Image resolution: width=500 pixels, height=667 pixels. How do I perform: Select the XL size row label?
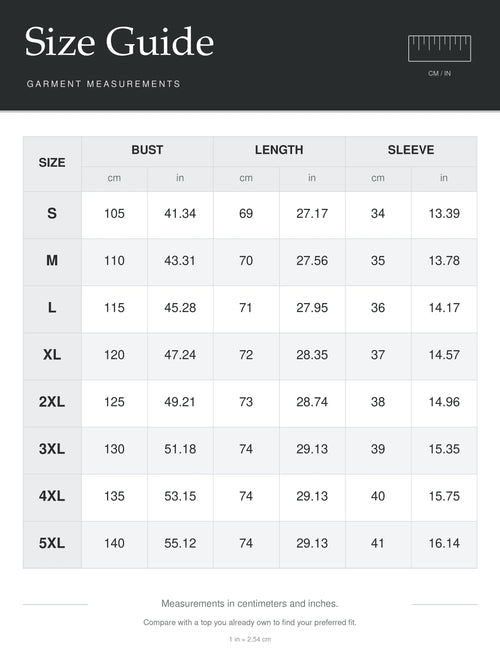point(52,355)
